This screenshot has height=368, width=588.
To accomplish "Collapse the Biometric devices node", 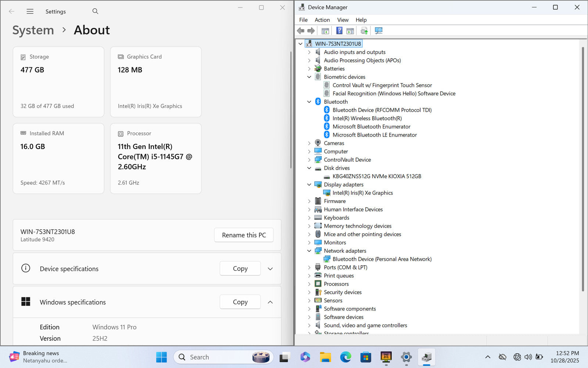I will [x=309, y=77].
